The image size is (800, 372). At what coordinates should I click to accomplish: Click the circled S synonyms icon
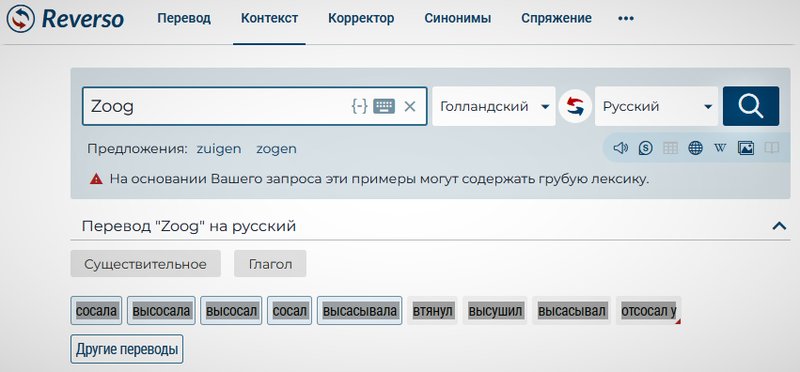click(645, 148)
